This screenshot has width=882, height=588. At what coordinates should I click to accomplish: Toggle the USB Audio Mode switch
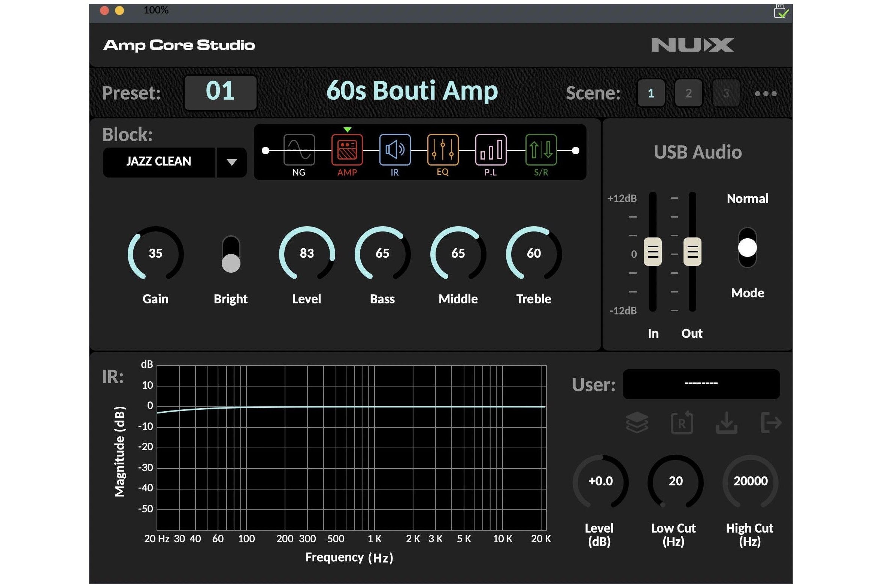tap(748, 248)
